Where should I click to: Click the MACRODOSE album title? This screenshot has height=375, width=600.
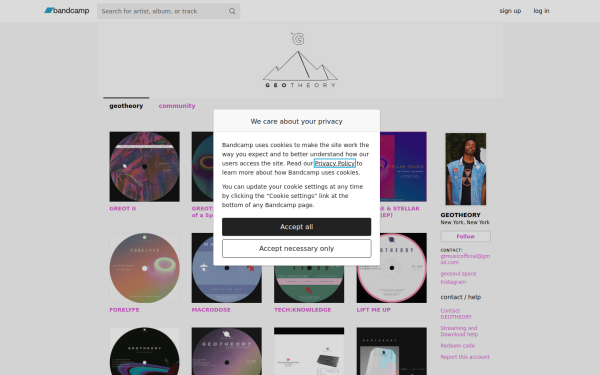tap(211, 310)
